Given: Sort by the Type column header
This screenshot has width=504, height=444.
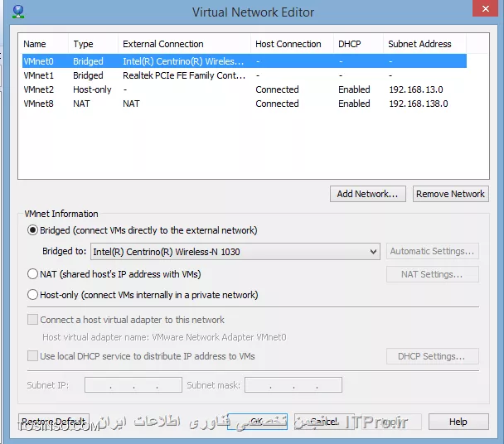Looking at the screenshot, I should (93, 44).
